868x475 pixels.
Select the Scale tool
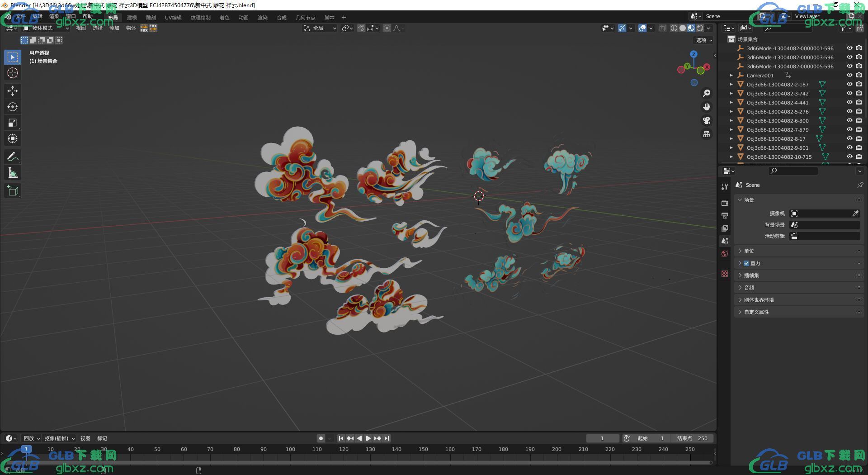[x=13, y=123]
